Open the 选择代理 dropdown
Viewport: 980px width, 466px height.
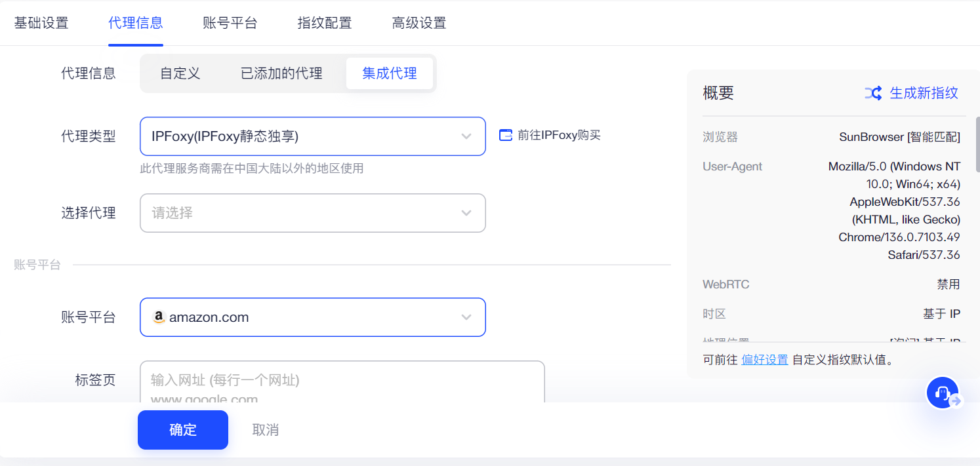312,212
